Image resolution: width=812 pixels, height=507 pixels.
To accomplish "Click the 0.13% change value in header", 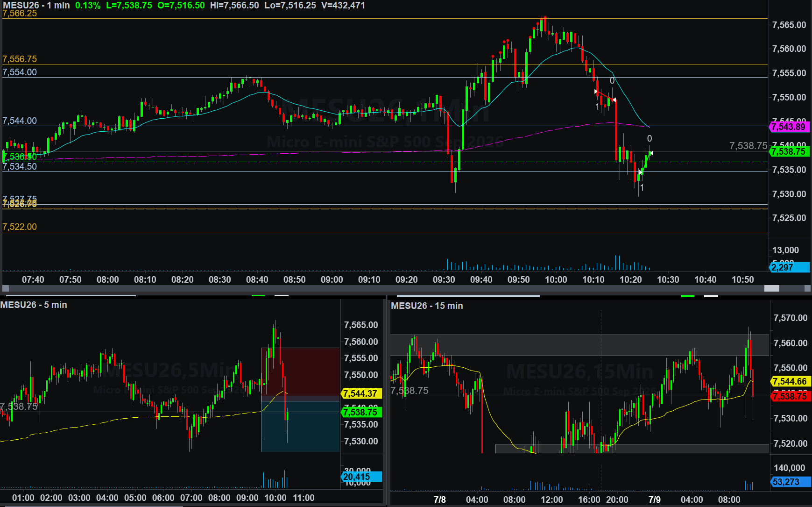I will pyautogui.click(x=88, y=5).
